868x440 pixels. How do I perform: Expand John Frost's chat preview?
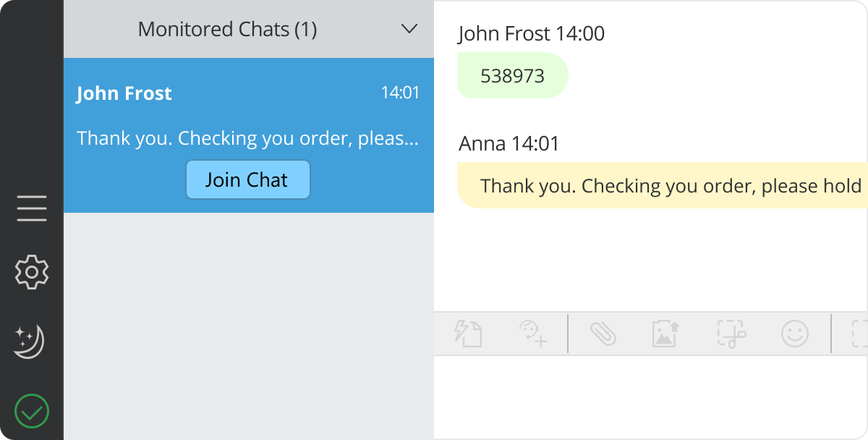[x=248, y=137]
